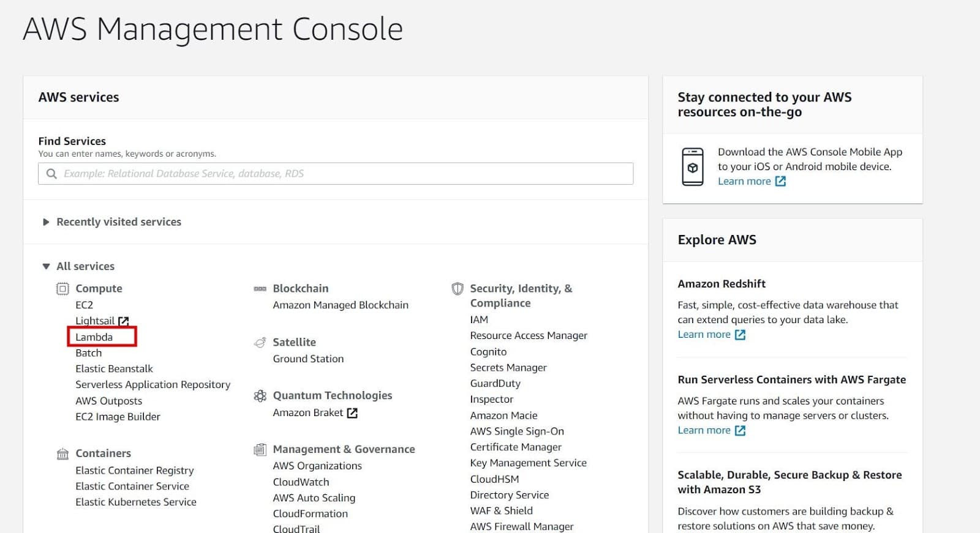Open the Lambda service
Screen dimensions: 980x533
pyautogui.click(x=94, y=337)
